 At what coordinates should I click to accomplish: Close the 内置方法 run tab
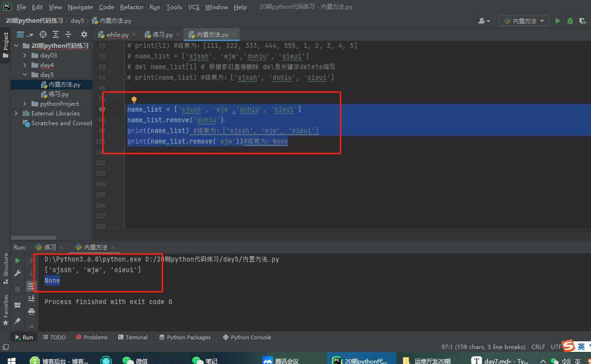click(x=113, y=248)
